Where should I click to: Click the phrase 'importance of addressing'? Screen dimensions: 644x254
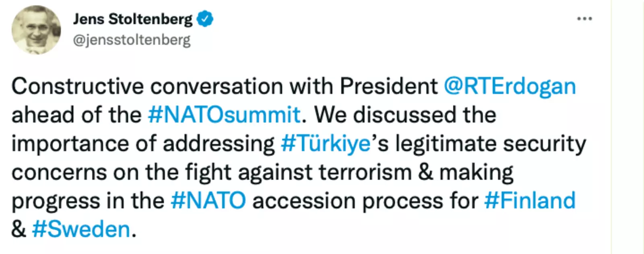(143, 143)
